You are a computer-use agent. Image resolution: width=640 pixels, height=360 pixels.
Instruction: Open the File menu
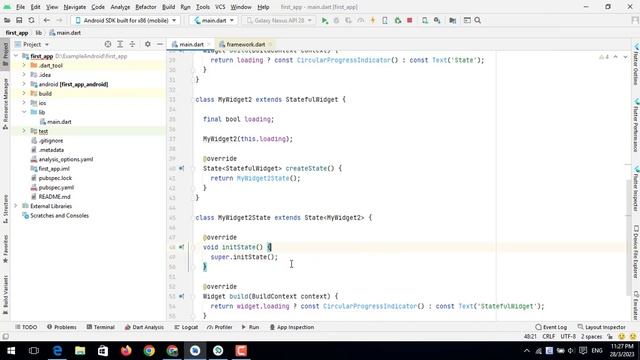click(x=20, y=7)
